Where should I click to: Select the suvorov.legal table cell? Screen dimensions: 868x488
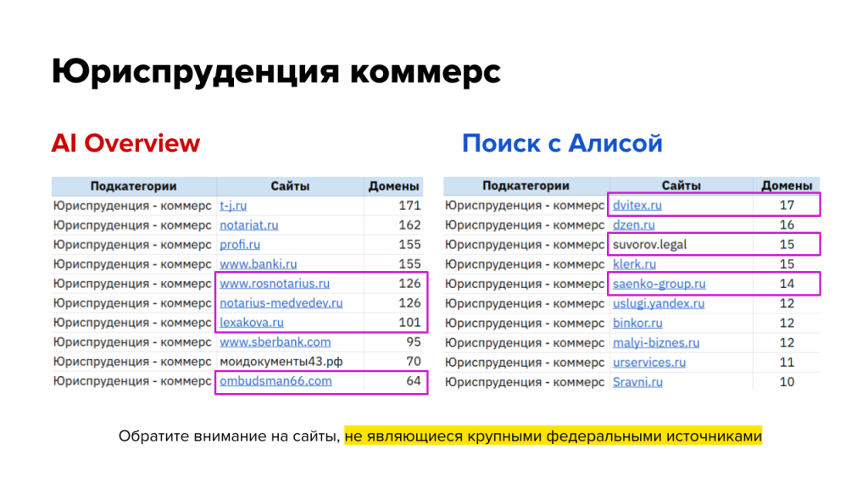coord(649,245)
